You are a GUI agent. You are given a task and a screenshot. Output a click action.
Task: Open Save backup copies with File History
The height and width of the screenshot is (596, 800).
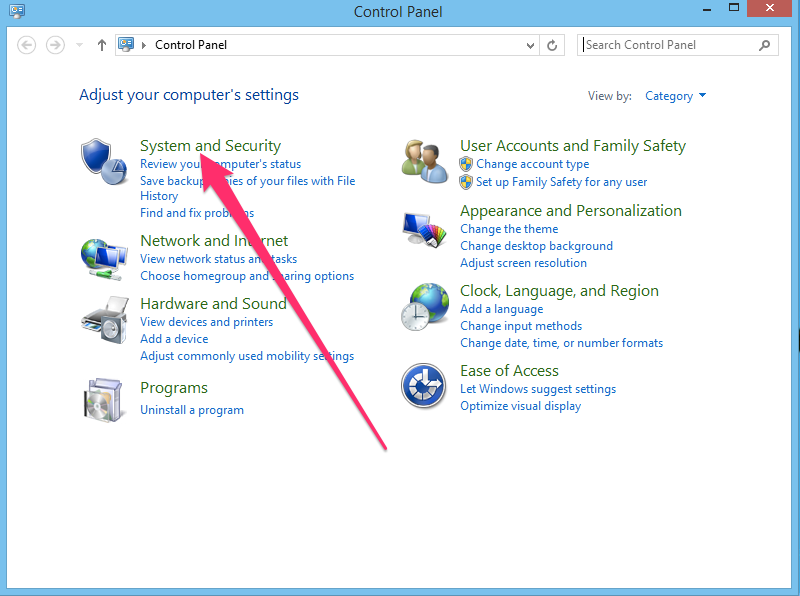pyautogui.click(x=247, y=188)
